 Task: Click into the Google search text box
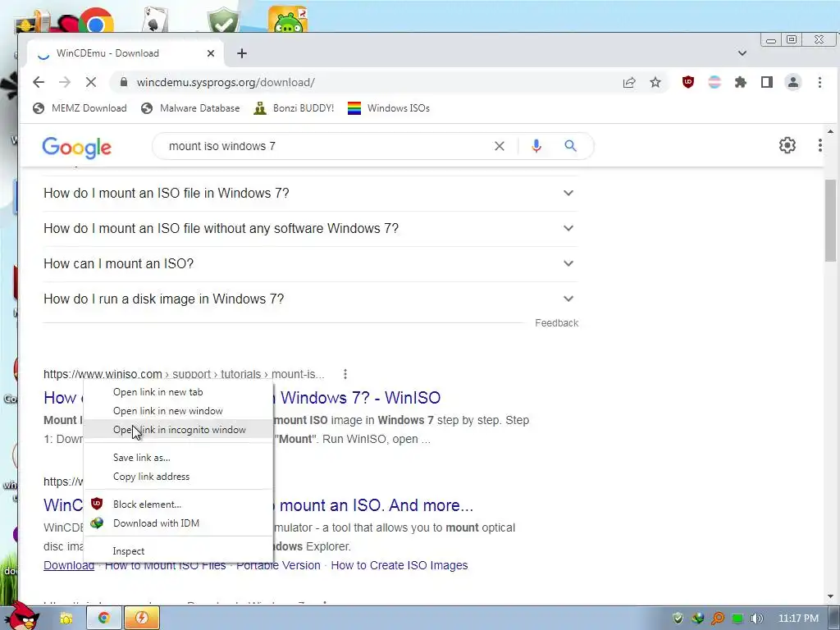(x=326, y=146)
